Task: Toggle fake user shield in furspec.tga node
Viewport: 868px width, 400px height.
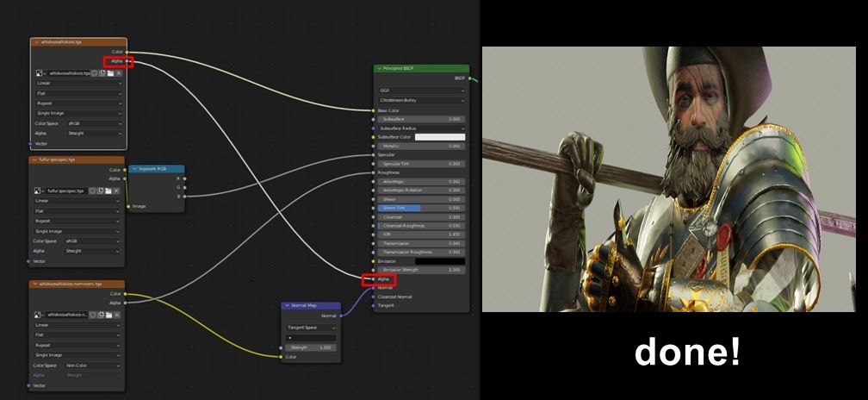Action: pos(93,191)
